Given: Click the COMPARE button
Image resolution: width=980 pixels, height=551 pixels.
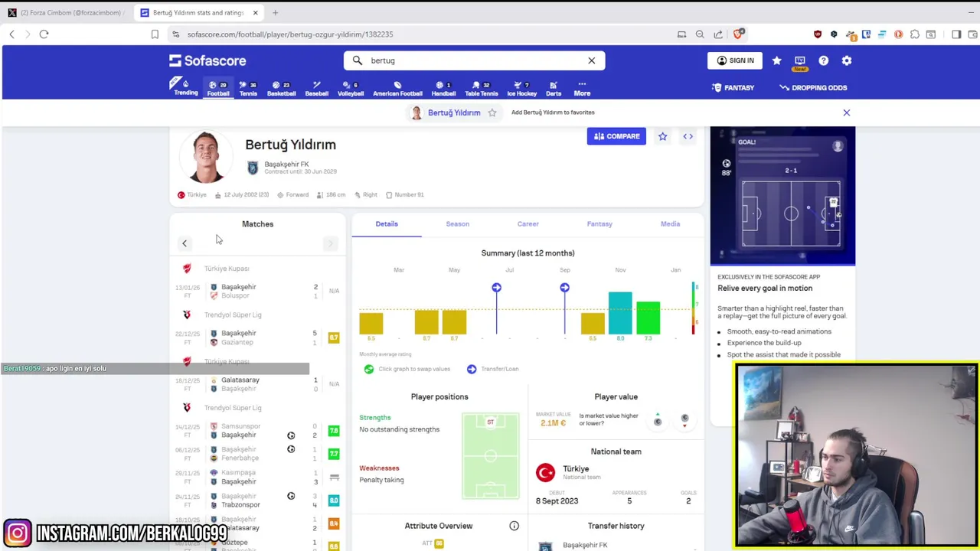Looking at the screenshot, I should [x=616, y=136].
